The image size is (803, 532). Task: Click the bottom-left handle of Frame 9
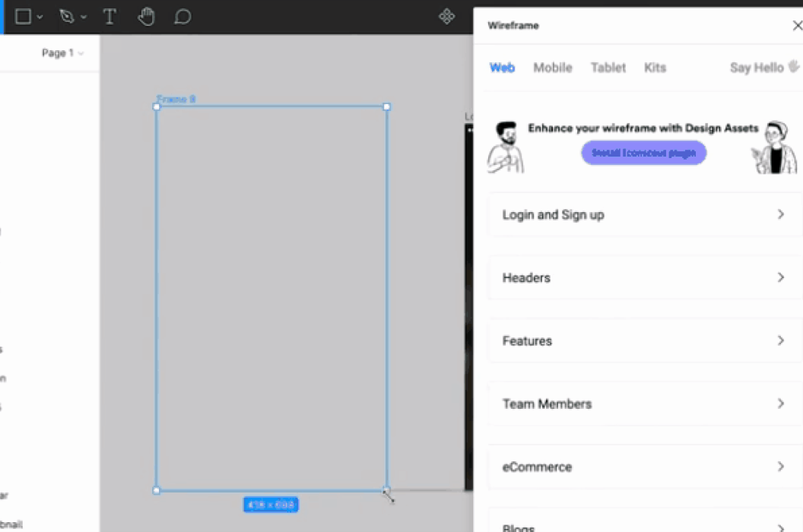157,490
